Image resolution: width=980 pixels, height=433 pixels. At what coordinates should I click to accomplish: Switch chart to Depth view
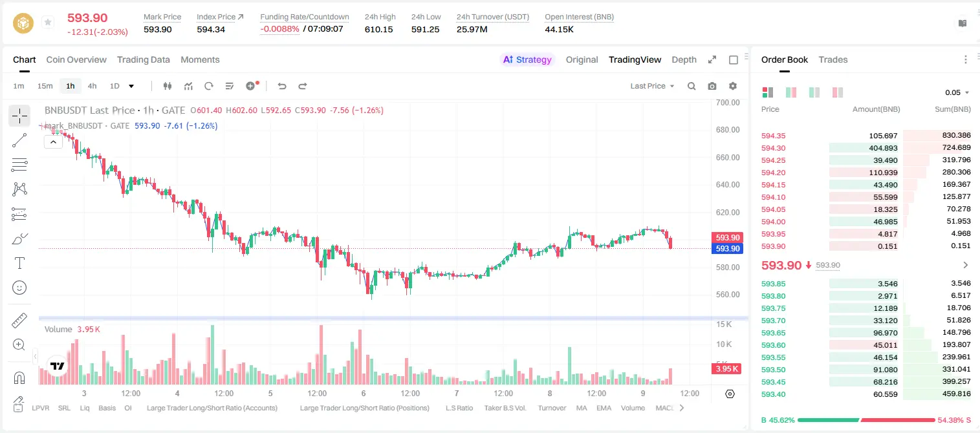pos(684,59)
